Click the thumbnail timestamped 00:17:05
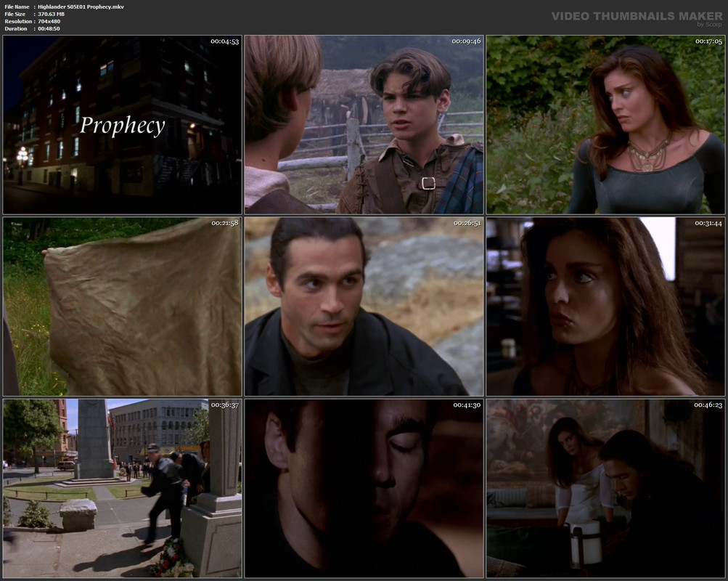This screenshot has width=728, height=581. click(x=605, y=124)
